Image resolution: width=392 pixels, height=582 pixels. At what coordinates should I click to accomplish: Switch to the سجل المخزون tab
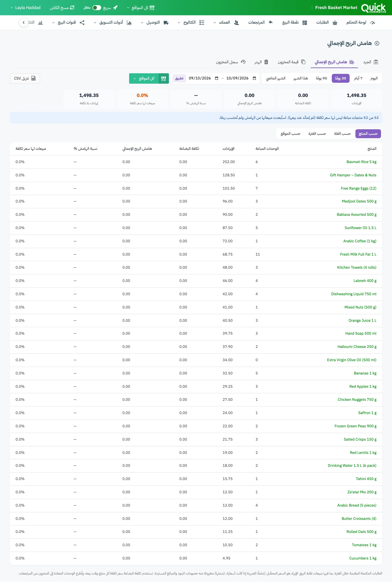[231, 62]
